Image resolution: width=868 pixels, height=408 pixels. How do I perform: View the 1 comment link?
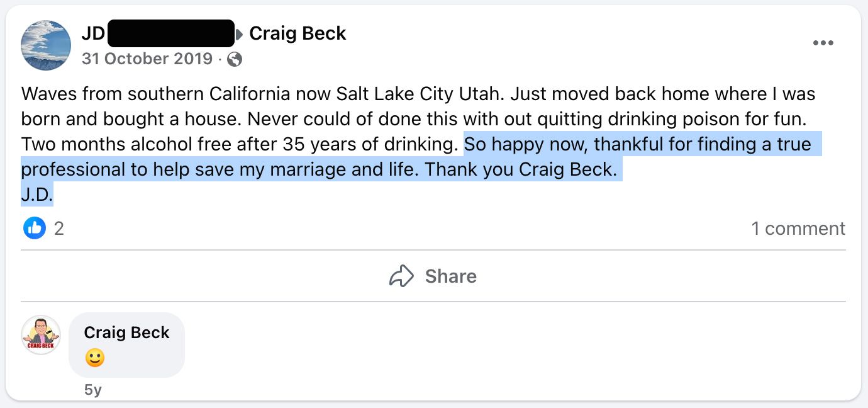click(798, 228)
